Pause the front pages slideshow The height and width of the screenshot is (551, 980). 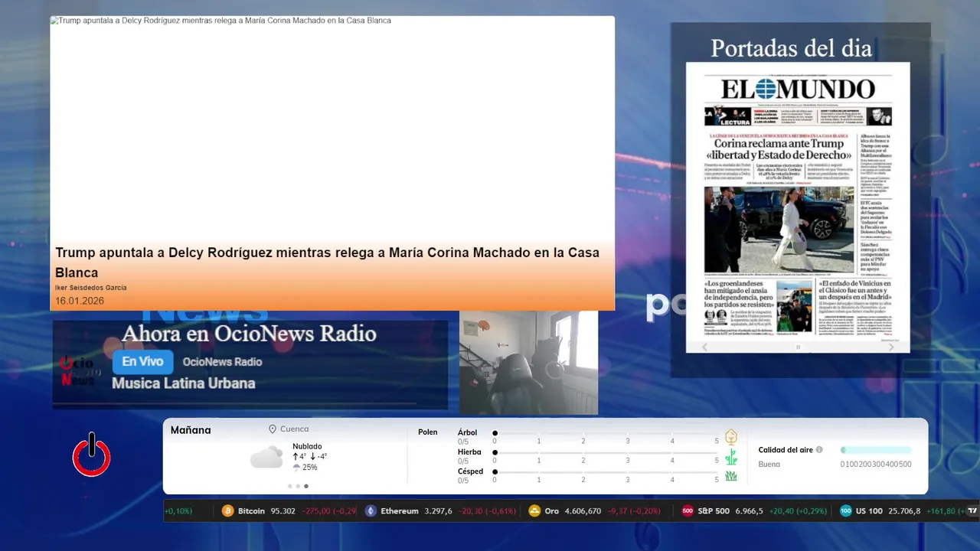tap(798, 347)
